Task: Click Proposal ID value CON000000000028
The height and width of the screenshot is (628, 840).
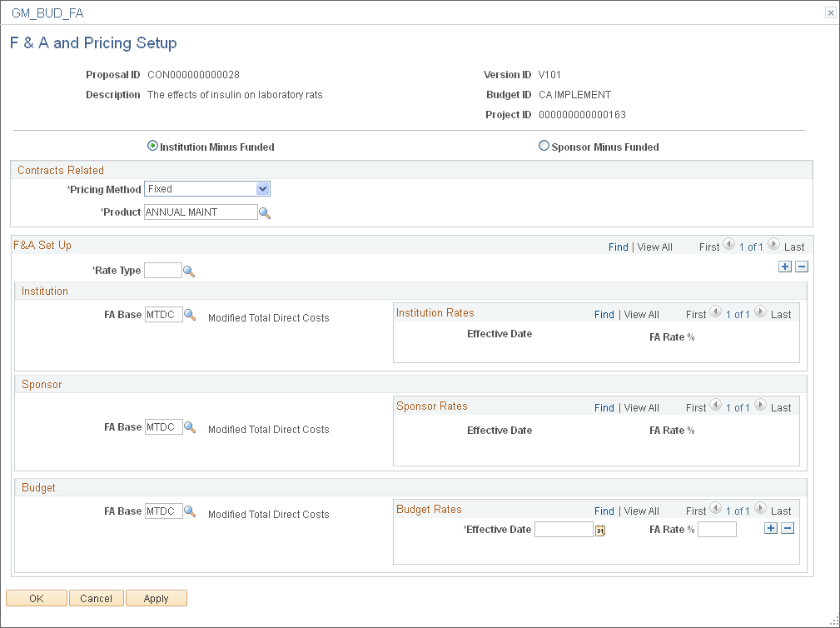Action: tap(193, 74)
